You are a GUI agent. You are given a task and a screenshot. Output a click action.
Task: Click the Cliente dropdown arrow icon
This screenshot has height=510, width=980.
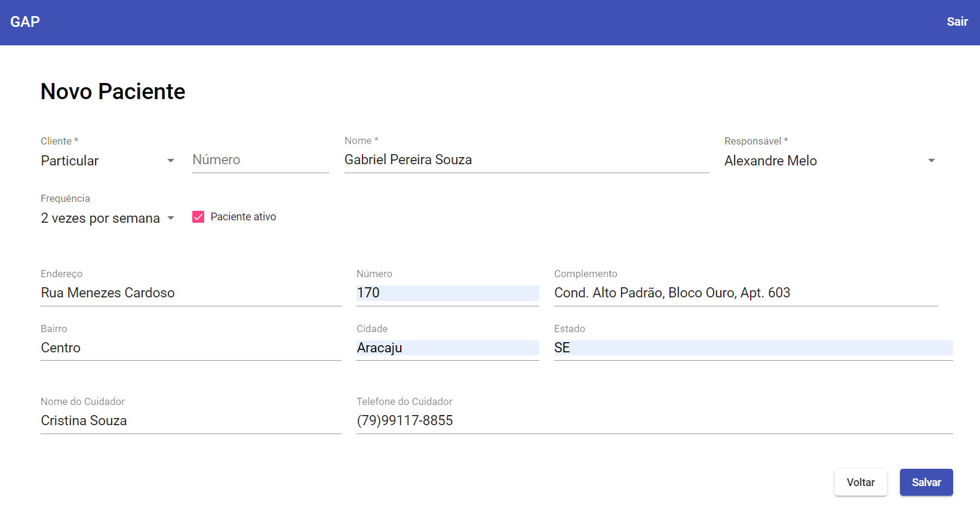click(x=171, y=161)
